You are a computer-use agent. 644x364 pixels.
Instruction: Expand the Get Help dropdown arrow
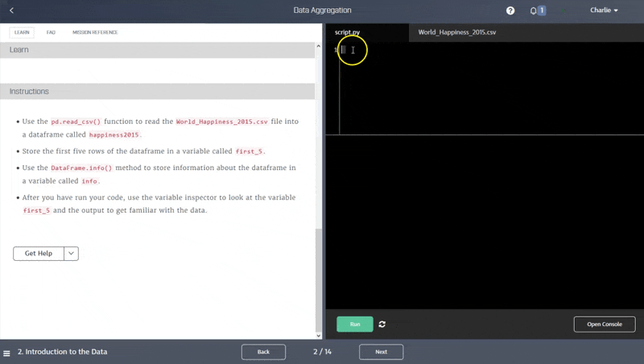[x=71, y=253]
